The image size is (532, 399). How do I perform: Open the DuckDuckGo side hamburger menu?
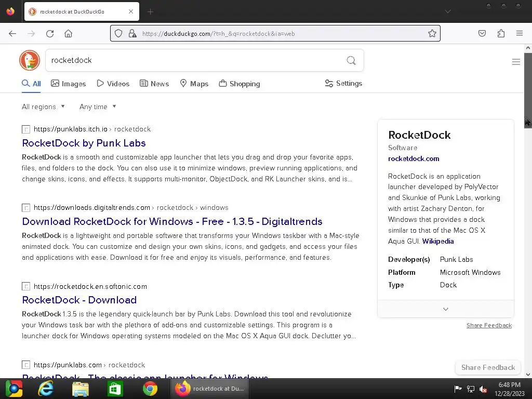click(x=516, y=62)
